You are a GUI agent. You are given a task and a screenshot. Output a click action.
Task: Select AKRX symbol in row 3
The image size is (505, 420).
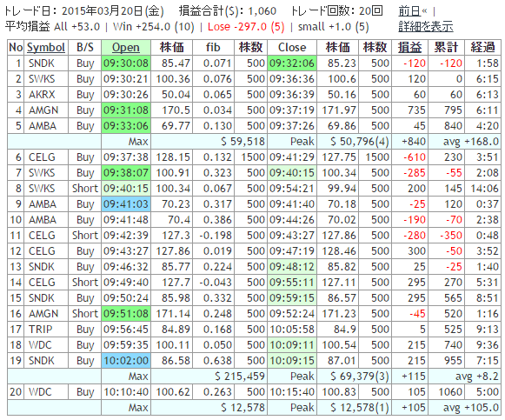42,95
